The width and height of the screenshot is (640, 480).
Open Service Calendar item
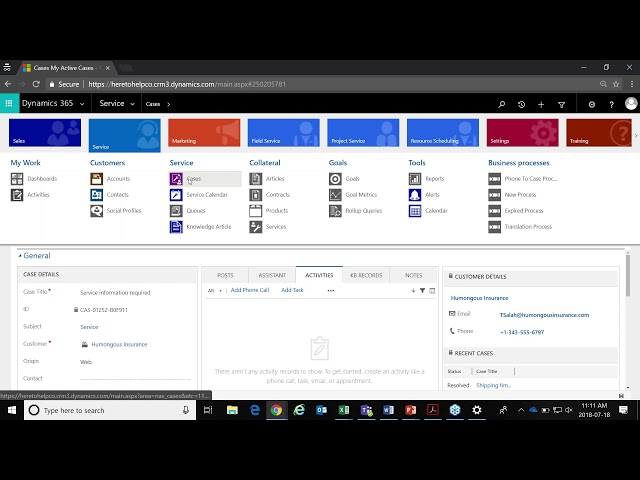pos(199,195)
